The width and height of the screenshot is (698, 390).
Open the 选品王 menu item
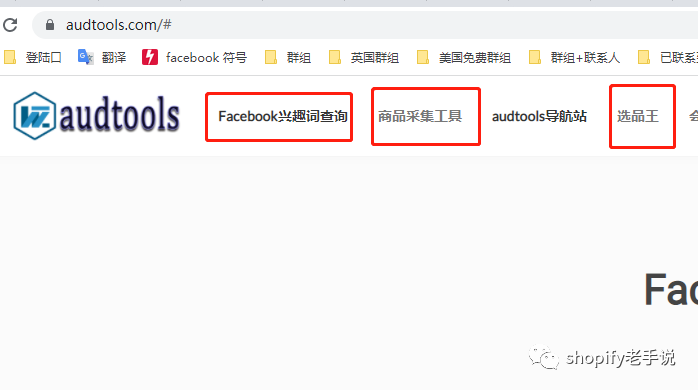[637, 117]
